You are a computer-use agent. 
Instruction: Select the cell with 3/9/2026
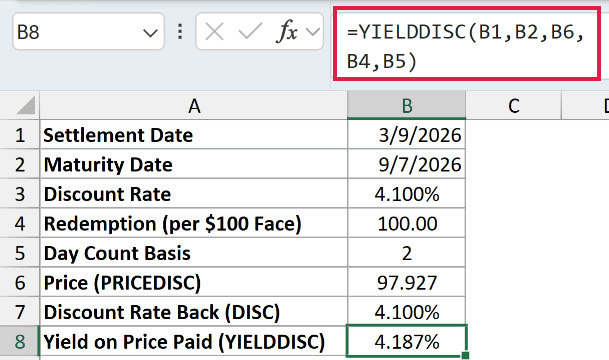pyautogui.click(x=407, y=135)
